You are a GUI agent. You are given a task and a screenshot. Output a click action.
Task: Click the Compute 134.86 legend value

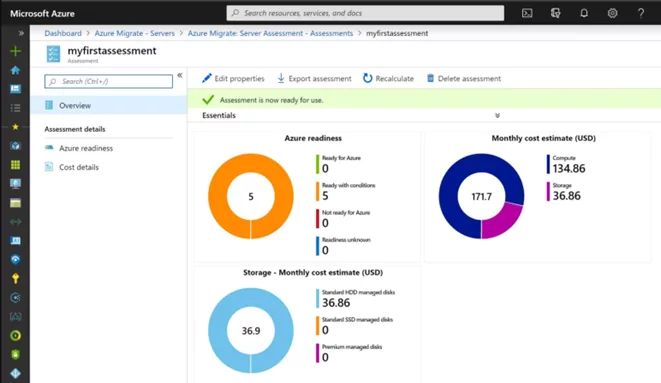tap(569, 169)
